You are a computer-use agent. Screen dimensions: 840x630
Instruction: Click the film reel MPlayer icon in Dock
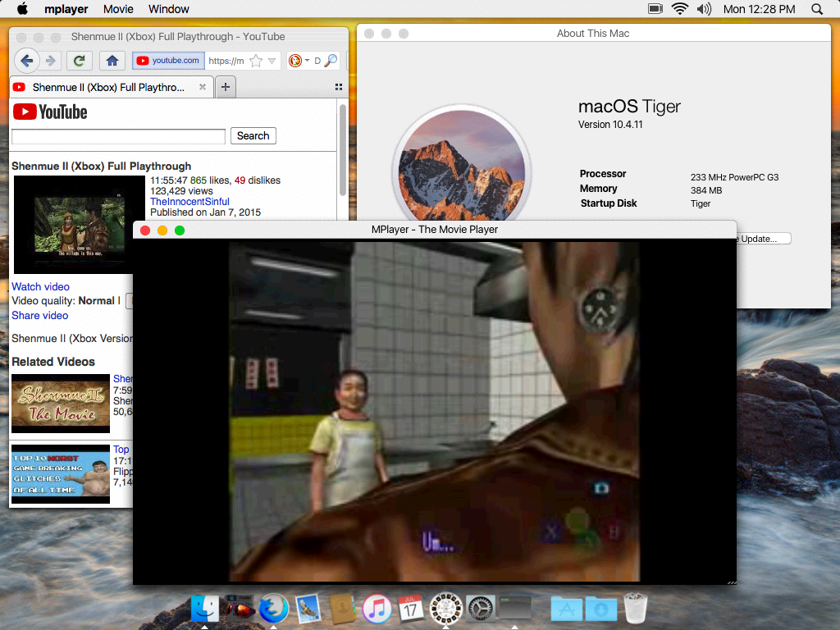[x=445, y=609]
